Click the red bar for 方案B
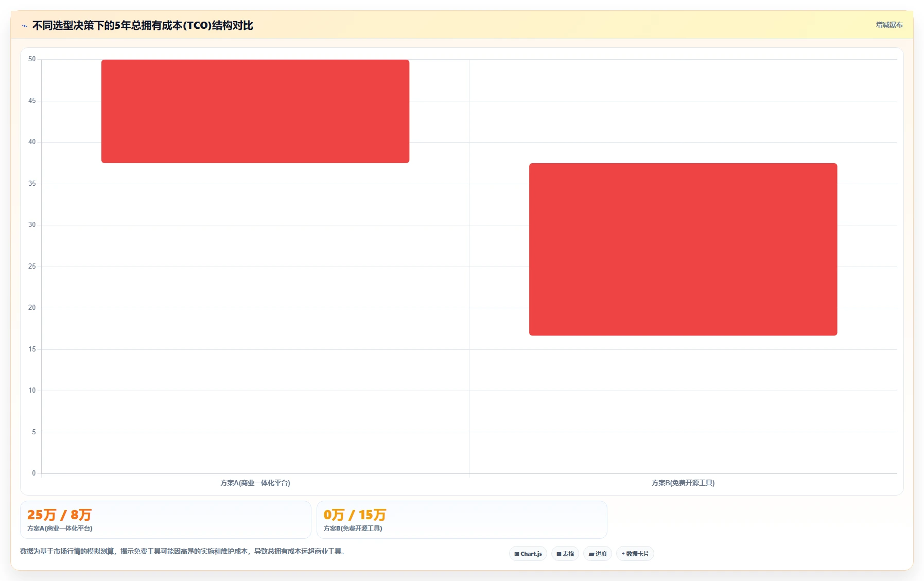This screenshot has width=924, height=581. (683, 250)
